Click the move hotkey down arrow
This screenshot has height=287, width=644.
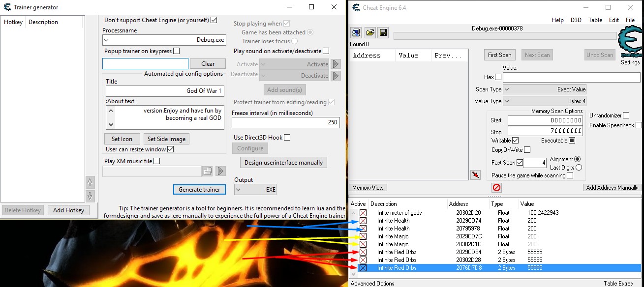coord(90,196)
